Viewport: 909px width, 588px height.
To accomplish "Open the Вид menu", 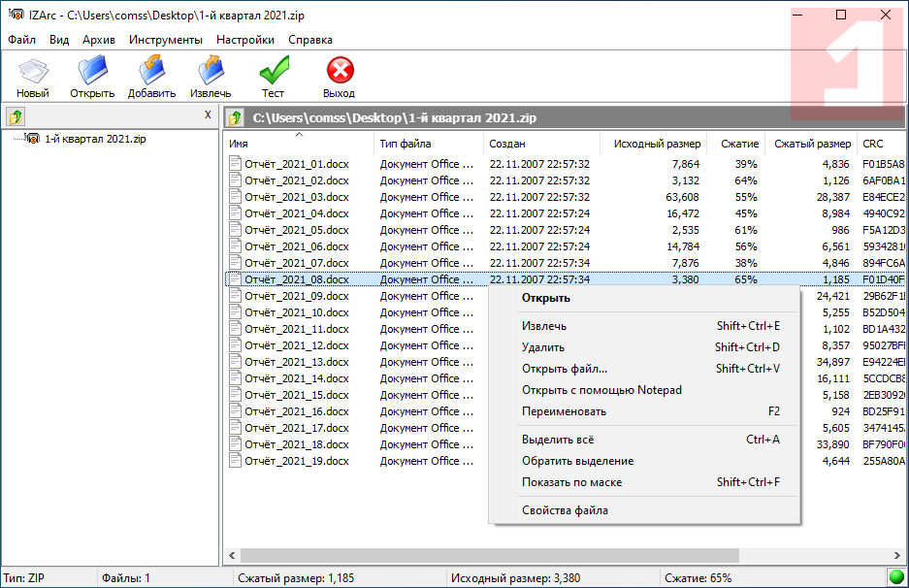I will (58, 40).
